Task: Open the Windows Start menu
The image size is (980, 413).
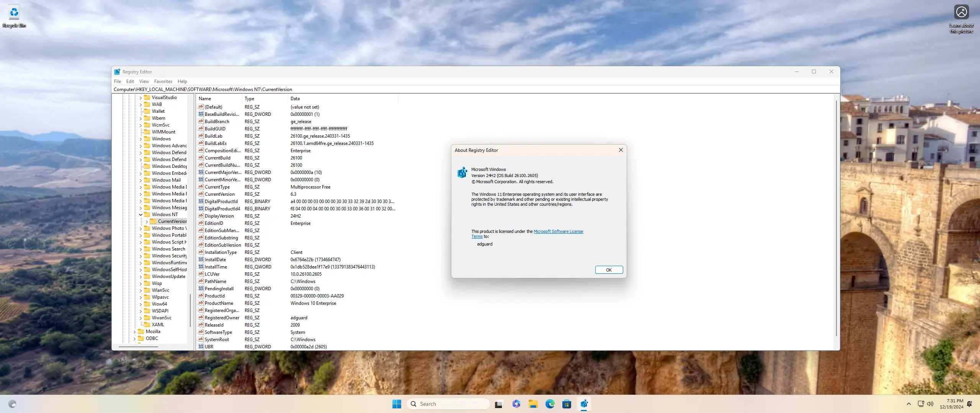Action: pyautogui.click(x=397, y=404)
